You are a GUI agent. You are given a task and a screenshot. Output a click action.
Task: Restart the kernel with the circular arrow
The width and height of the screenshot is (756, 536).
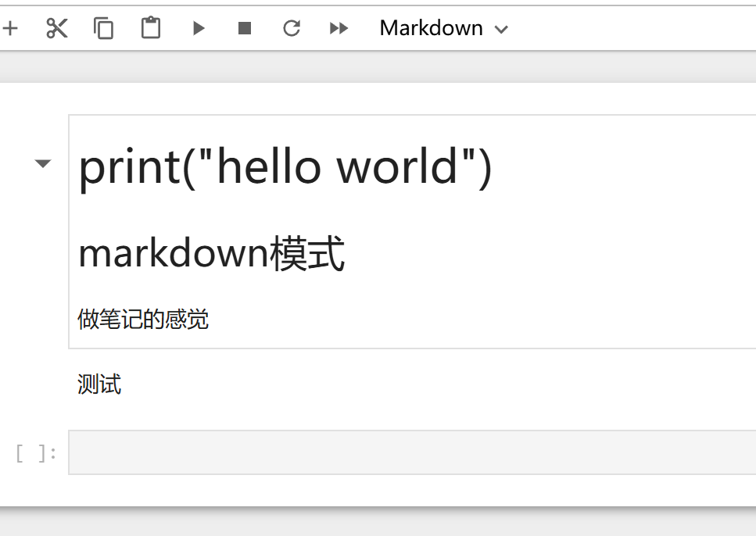pyautogui.click(x=292, y=29)
